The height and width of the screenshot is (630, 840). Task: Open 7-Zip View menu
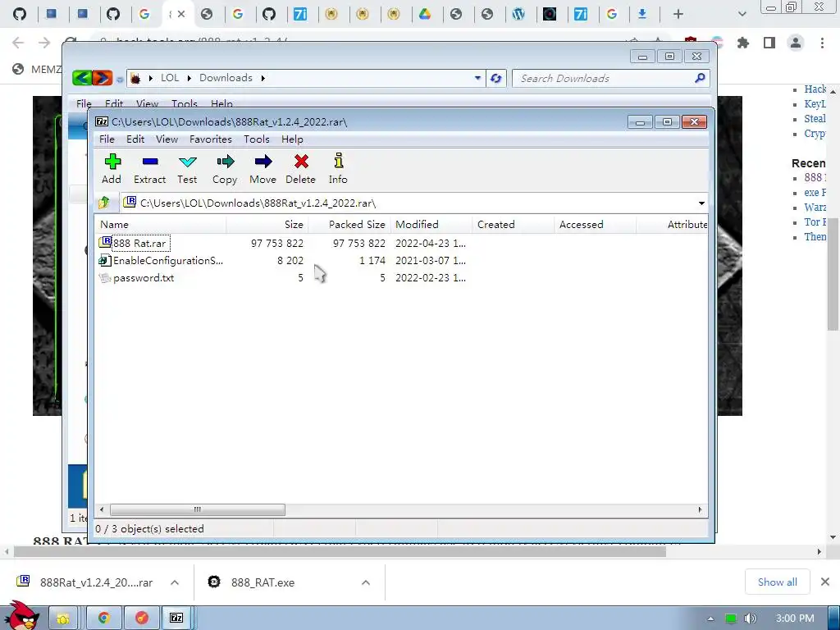(167, 139)
